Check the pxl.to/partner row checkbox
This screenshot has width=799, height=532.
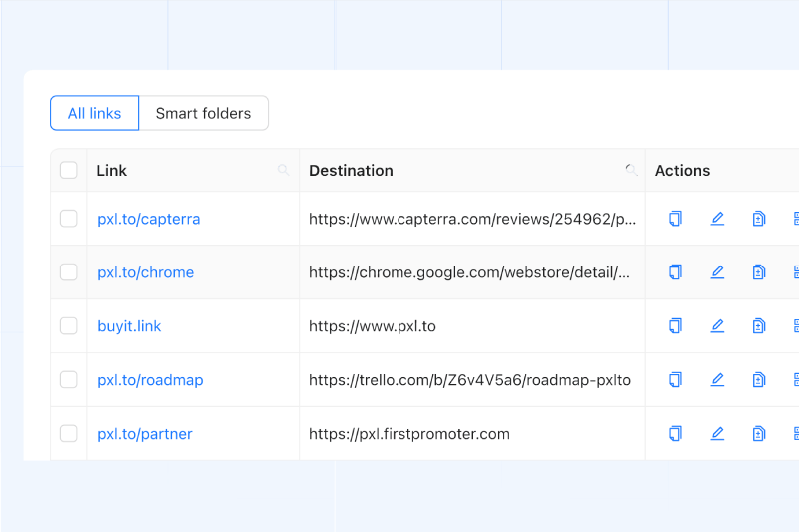(69, 434)
